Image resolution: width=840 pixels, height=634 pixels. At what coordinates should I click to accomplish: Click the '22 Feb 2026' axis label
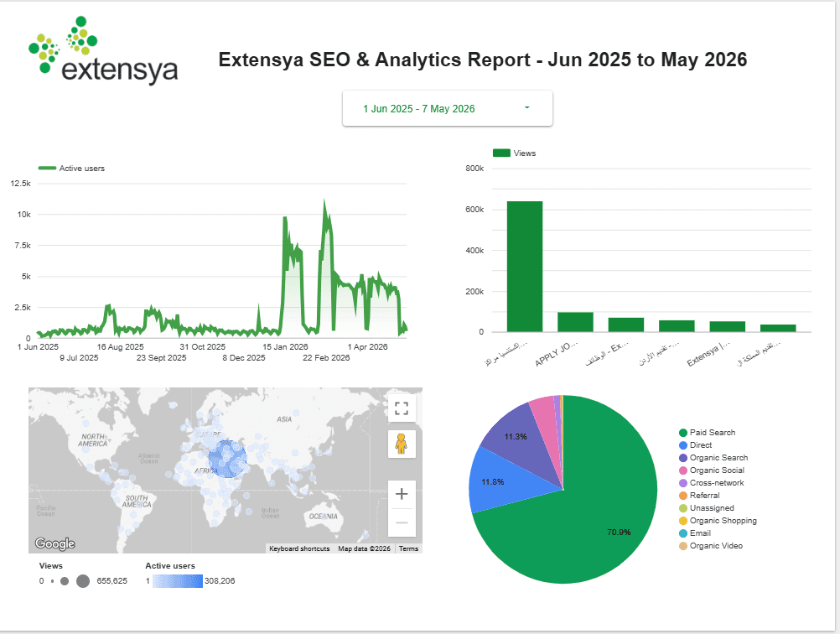(326, 357)
